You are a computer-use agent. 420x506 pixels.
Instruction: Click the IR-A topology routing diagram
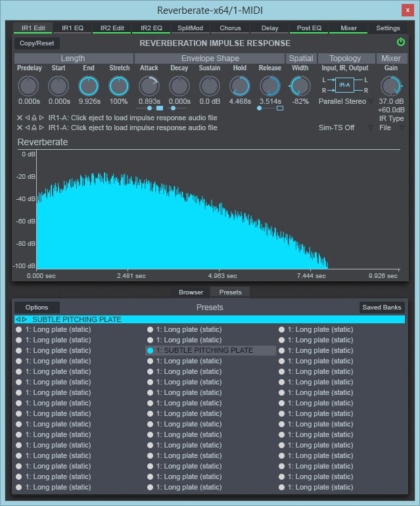tap(344, 85)
